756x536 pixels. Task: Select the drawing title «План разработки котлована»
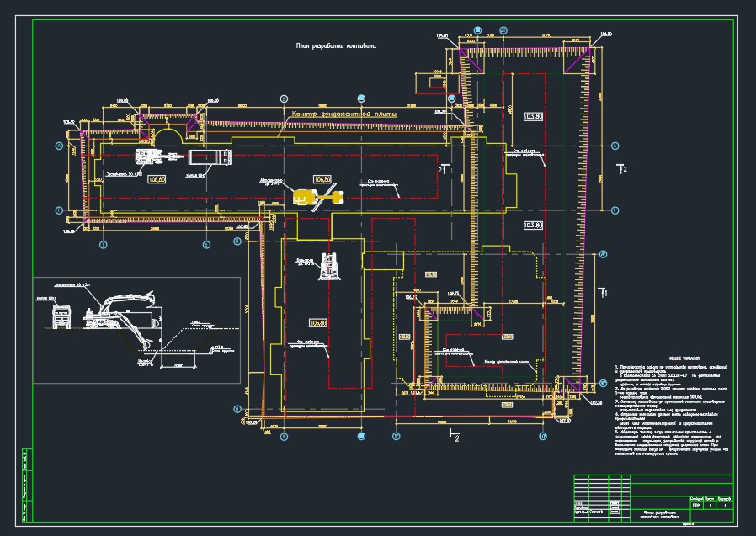click(336, 45)
